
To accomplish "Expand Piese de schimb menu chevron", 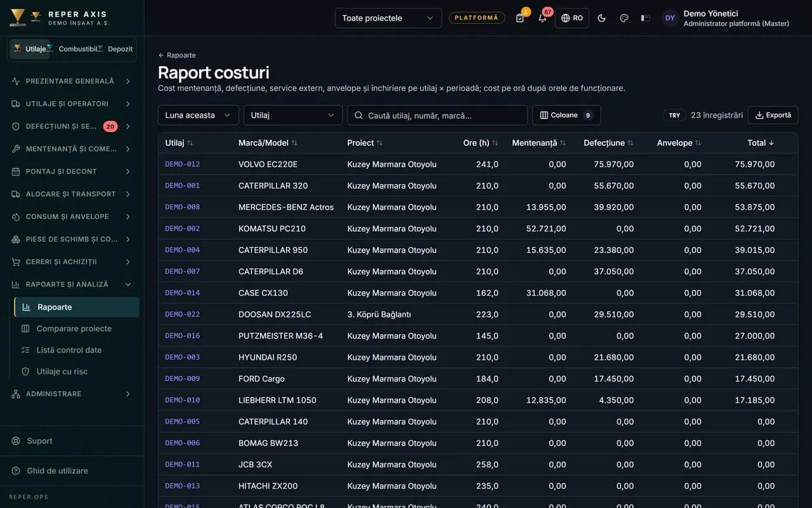I will click(x=128, y=239).
